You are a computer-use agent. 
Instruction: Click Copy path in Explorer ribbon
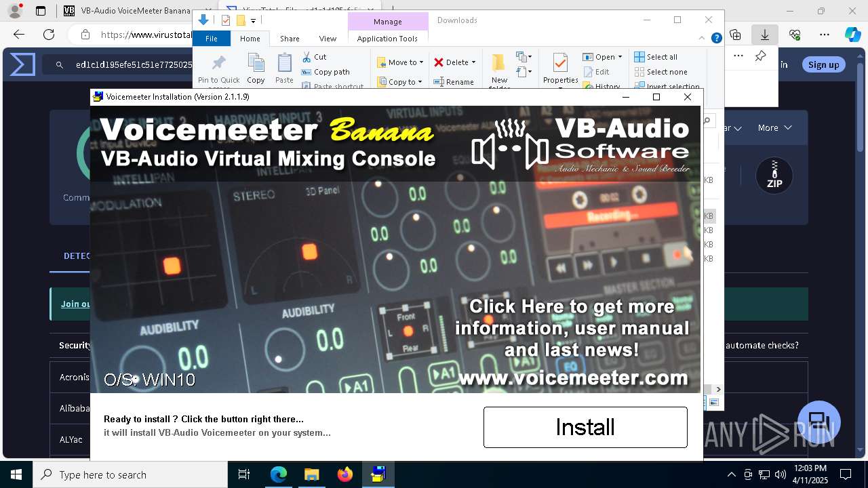click(x=325, y=72)
